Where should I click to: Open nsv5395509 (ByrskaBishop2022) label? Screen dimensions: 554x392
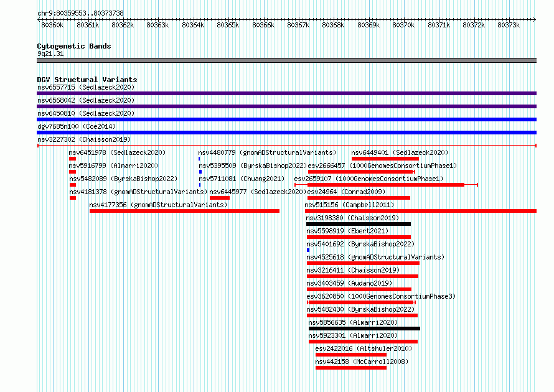(x=253, y=166)
